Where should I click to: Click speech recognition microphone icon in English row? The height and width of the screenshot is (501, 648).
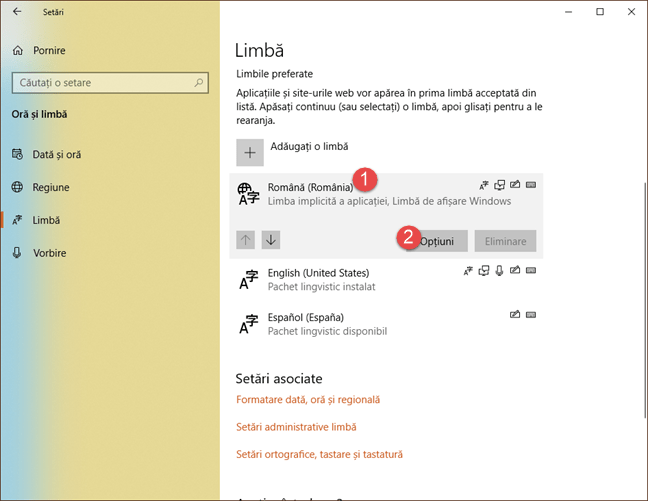pyautogui.click(x=499, y=271)
